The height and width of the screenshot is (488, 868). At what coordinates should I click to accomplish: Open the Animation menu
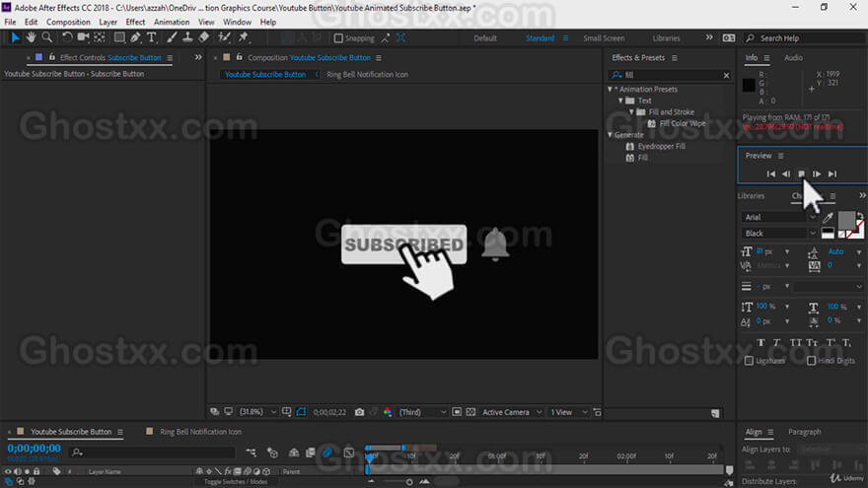point(172,22)
